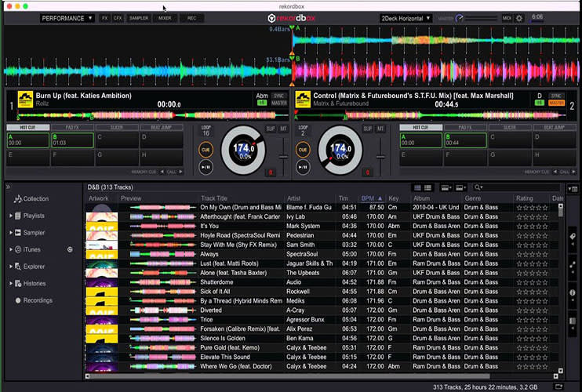582x392 pixels.
Task: Open the MIDI settings button
Action: pos(507,18)
